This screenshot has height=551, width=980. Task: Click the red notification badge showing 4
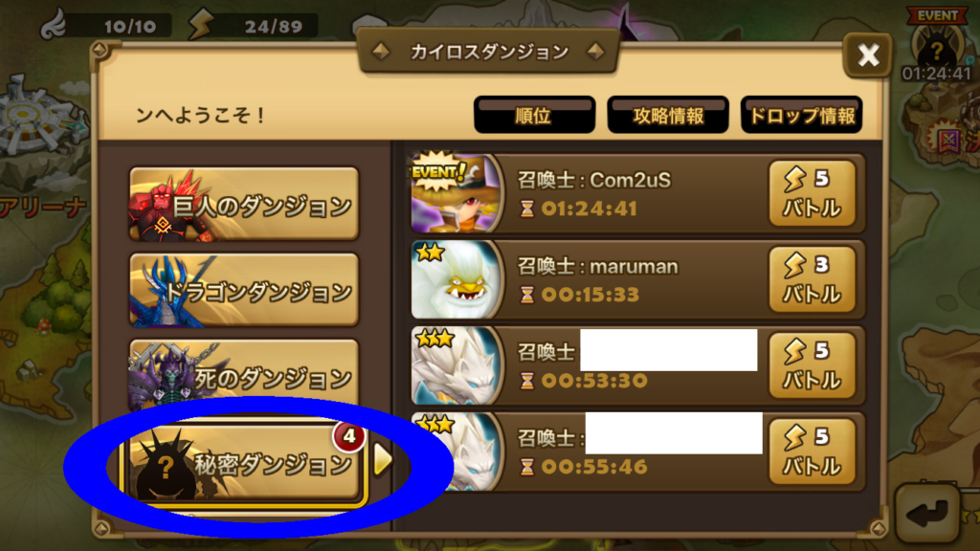(x=348, y=436)
